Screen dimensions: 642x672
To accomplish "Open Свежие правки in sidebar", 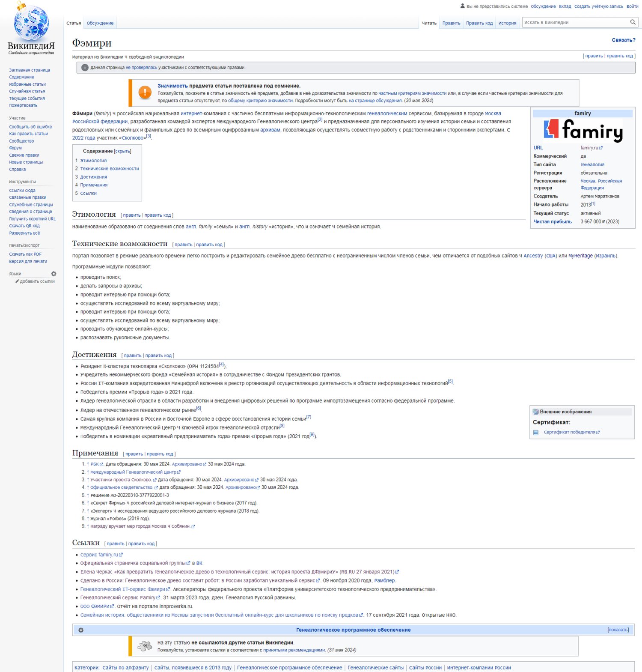I will [x=24, y=155].
